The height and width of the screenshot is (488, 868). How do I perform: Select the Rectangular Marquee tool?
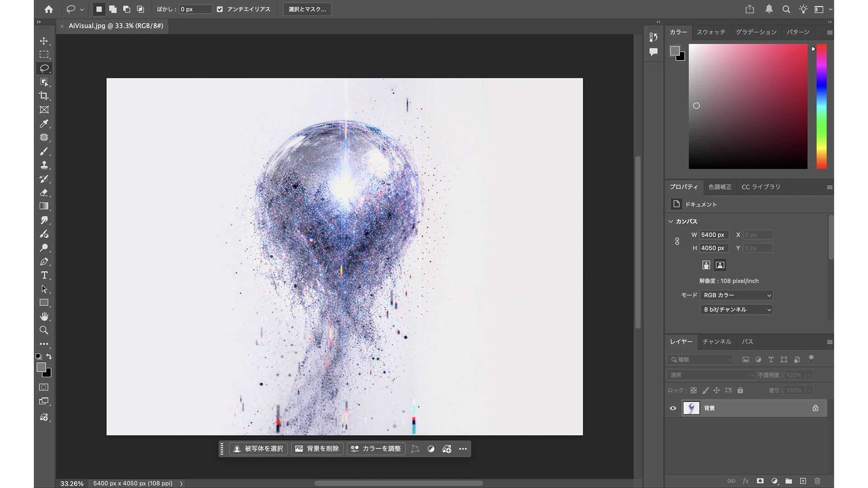(44, 55)
